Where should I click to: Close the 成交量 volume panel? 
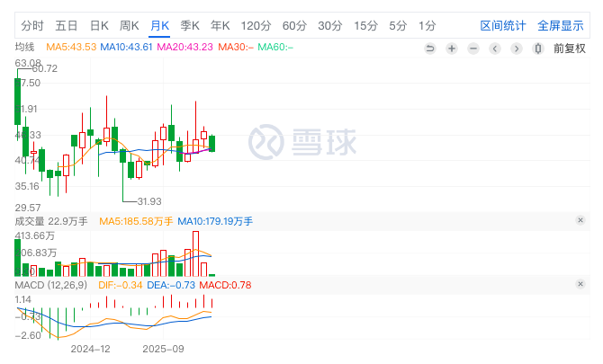point(580,220)
